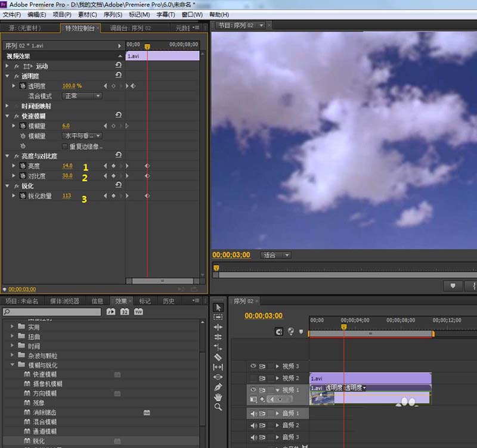
Task: Select the Selection arrow tool
Action: [218, 307]
